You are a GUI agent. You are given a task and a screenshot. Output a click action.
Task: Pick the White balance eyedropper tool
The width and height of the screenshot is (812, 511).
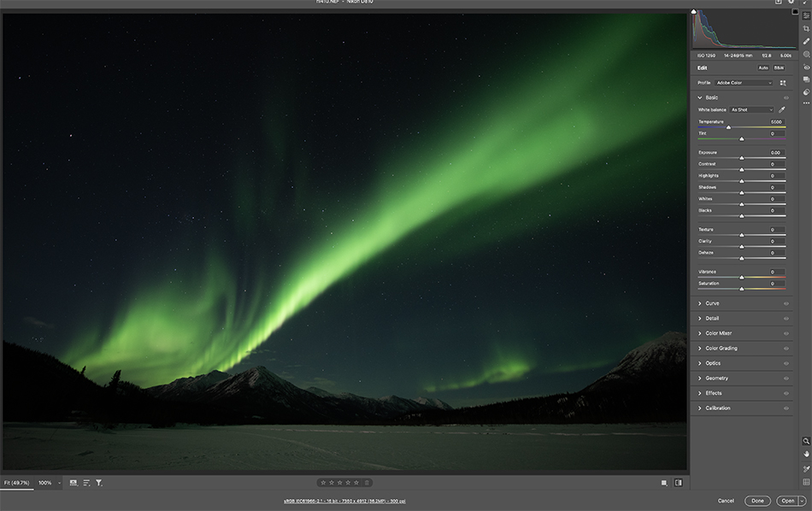click(x=782, y=109)
